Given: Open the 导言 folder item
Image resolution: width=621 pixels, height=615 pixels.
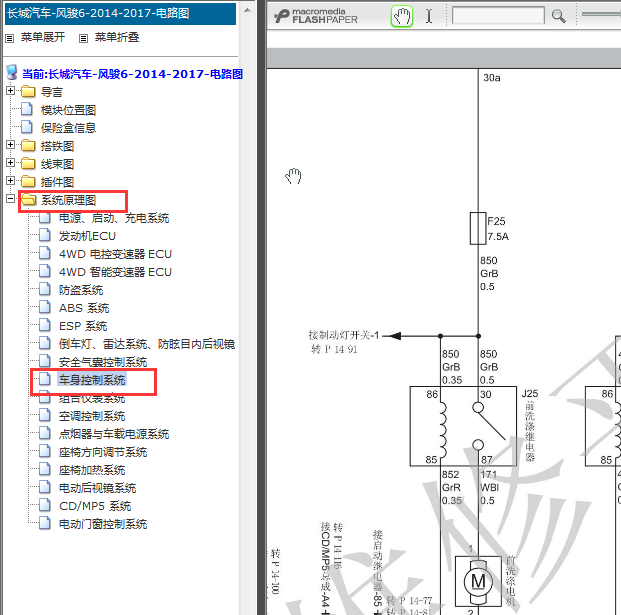Looking at the screenshot, I should click(52, 92).
